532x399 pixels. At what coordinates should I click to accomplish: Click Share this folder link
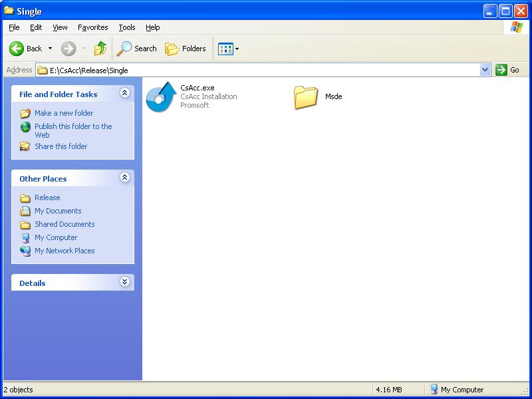click(x=61, y=146)
